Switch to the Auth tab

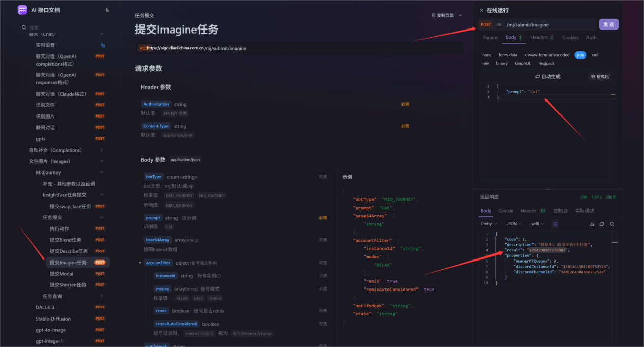(x=591, y=37)
